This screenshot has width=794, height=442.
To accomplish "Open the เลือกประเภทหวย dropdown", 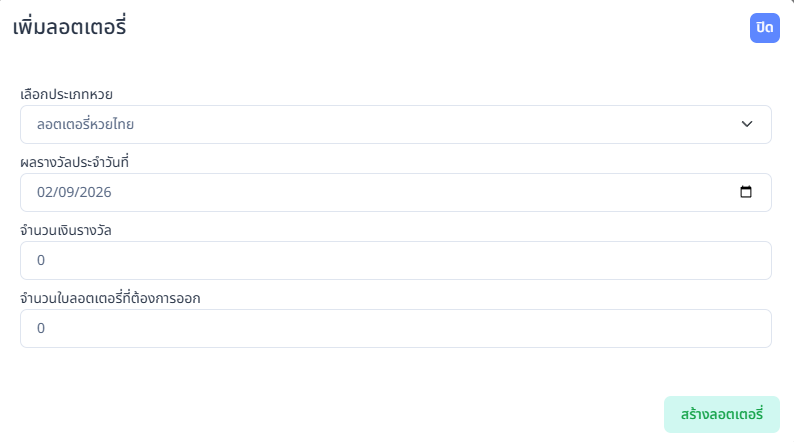I will pos(395,124).
